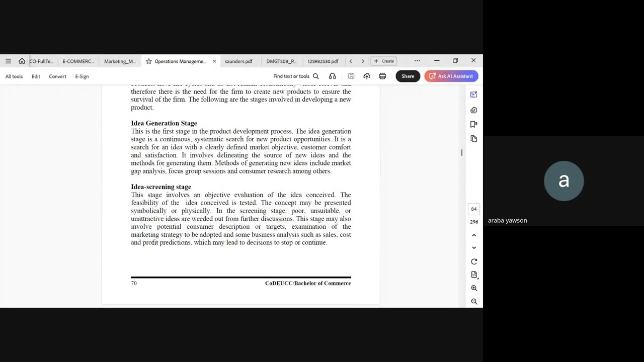Open the Convert menu

point(57,76)
